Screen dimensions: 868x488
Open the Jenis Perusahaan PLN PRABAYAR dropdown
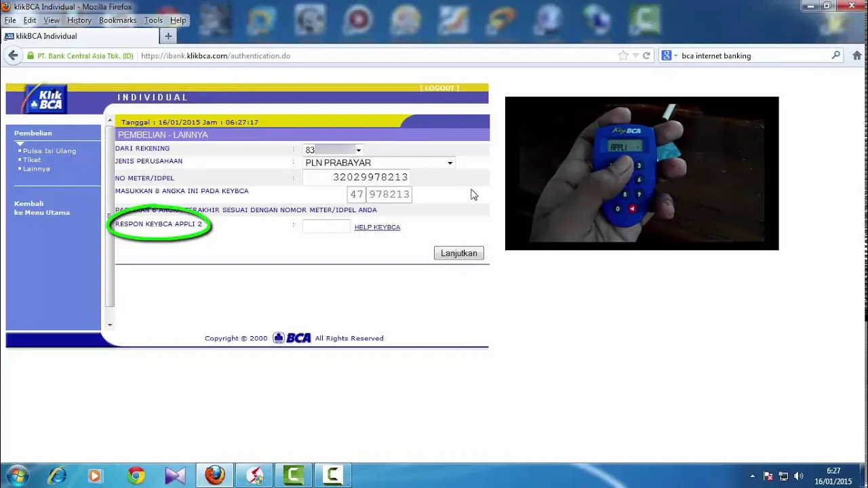pos(378,163)
